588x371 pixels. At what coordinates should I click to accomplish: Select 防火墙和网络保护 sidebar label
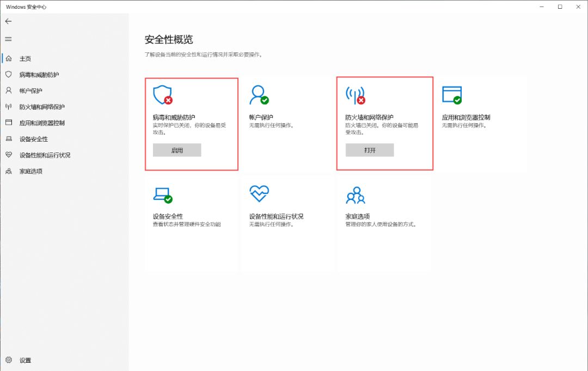click(42, 107)
